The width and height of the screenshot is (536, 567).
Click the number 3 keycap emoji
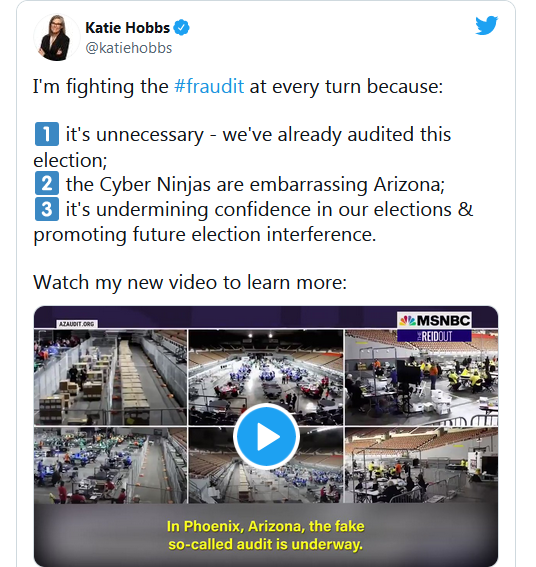(x=47, y=209)
